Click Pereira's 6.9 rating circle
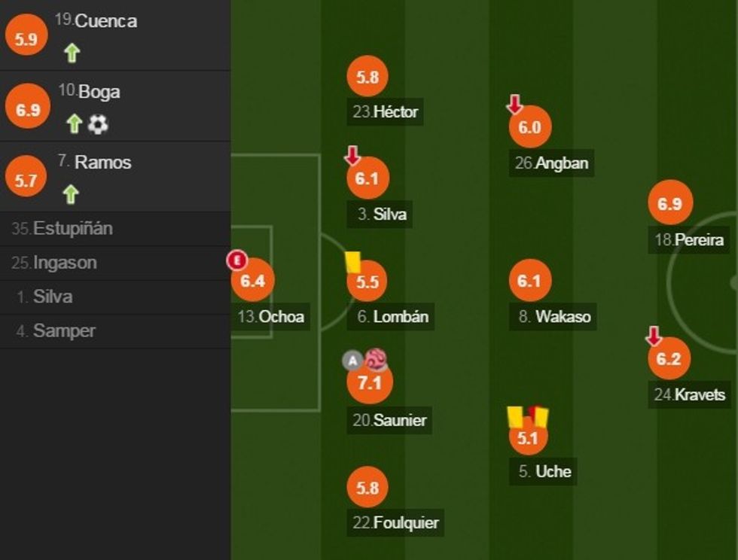This screenshot has width=738, height=560. [669, 203]
